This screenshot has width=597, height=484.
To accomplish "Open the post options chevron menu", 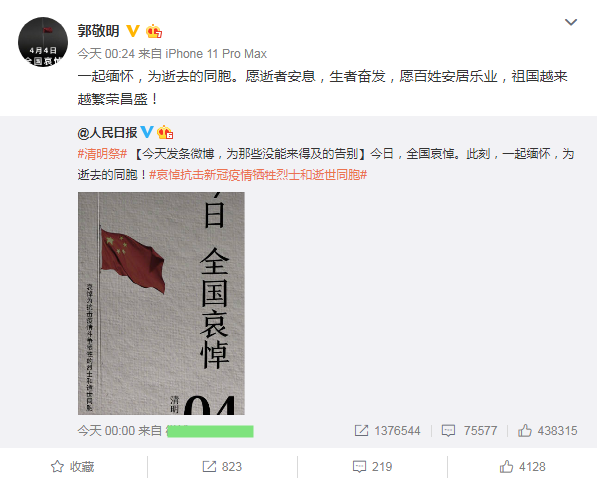I will click(570, 22).
